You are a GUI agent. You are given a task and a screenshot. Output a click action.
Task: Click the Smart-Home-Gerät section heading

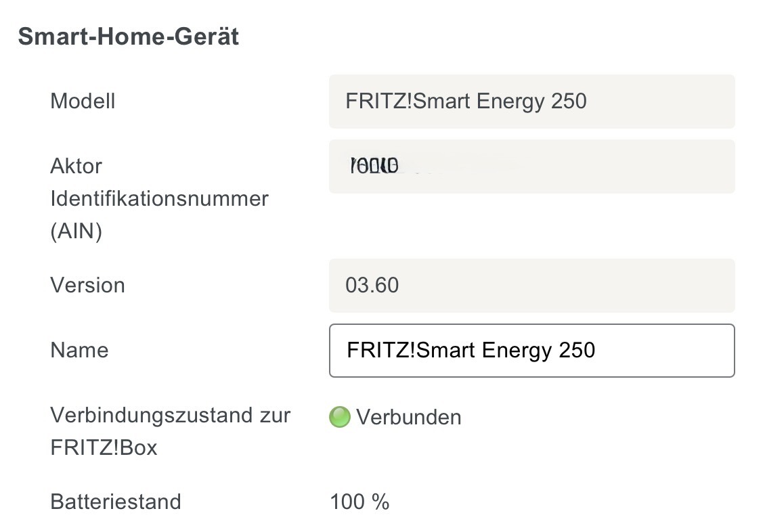[x=129, y=37]
